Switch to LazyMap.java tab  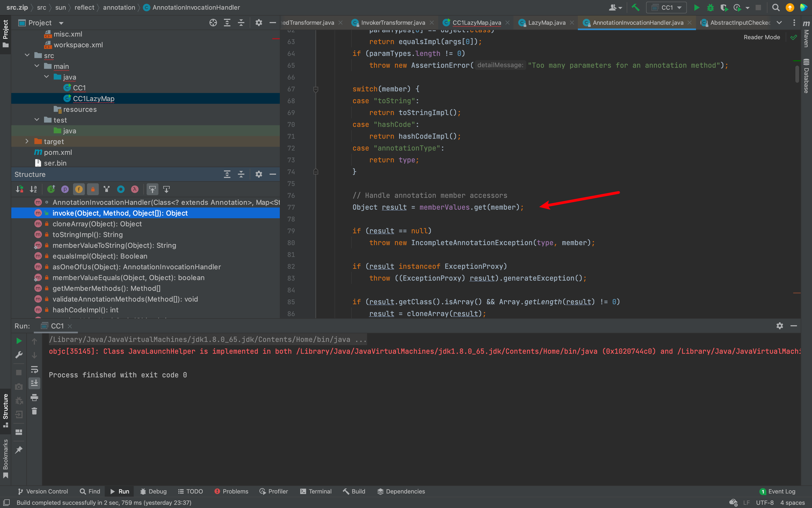547,23
